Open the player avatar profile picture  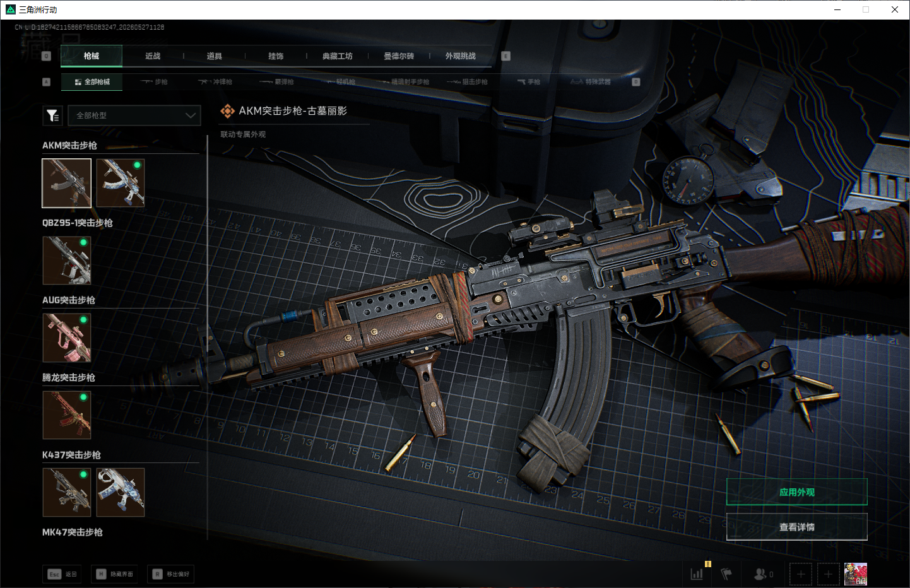pyautogui.click(x=856, y=574)
